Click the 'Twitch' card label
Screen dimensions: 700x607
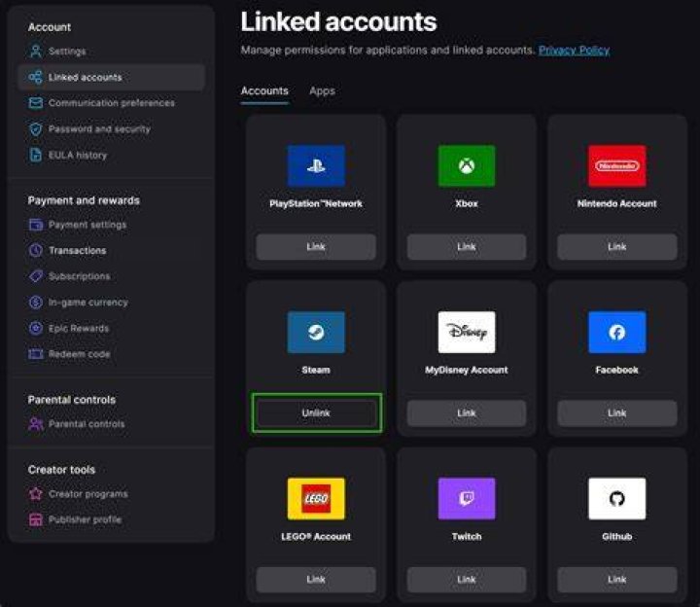[467, 536]
